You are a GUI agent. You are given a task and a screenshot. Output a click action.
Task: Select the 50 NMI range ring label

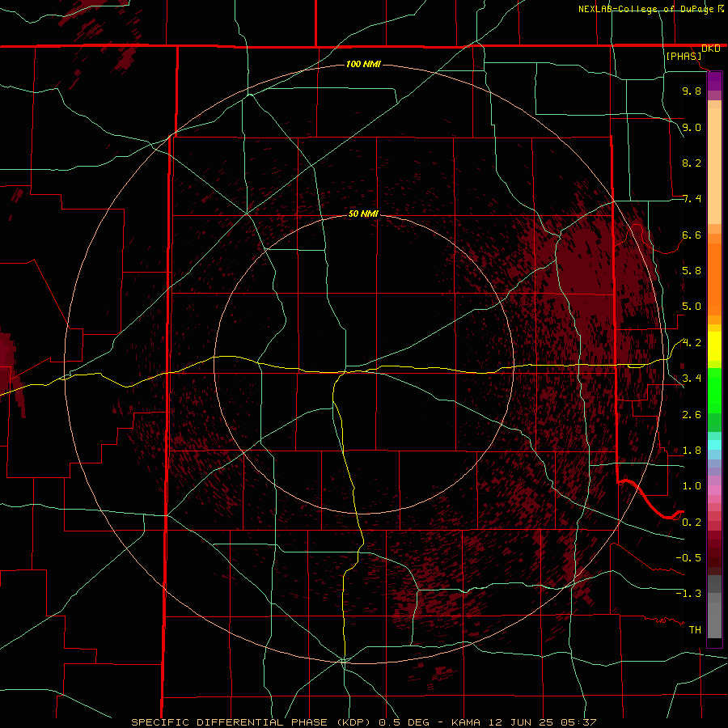point(363,214)
